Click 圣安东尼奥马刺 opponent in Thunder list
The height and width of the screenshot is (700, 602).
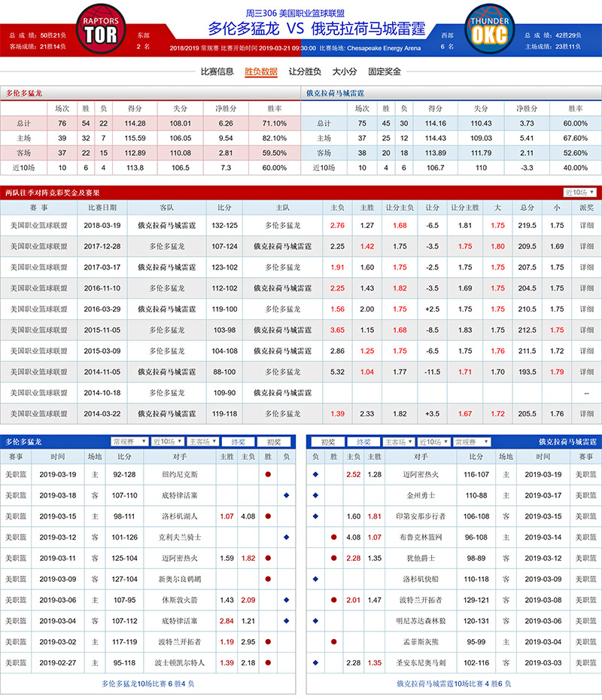coord(421,663)
